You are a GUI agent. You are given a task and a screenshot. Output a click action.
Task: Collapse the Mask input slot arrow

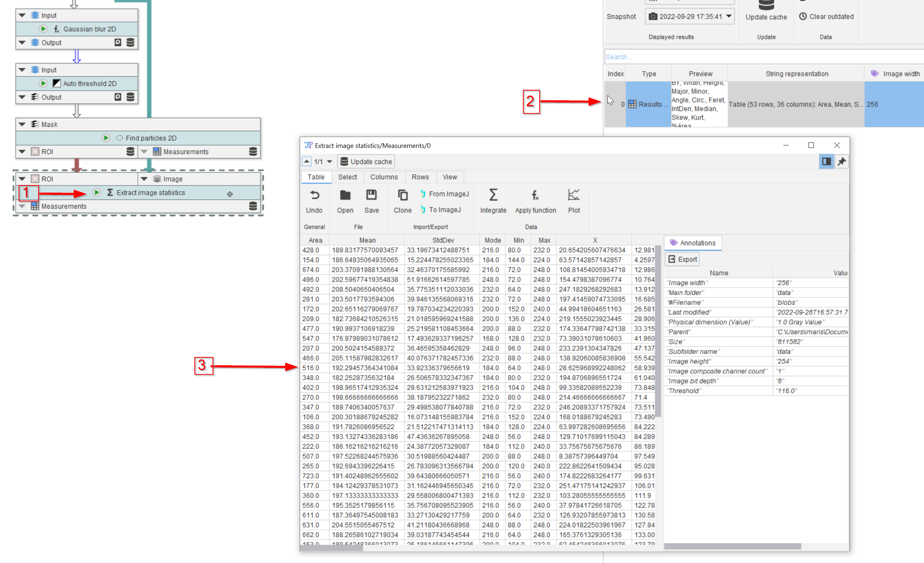point(22,124)
